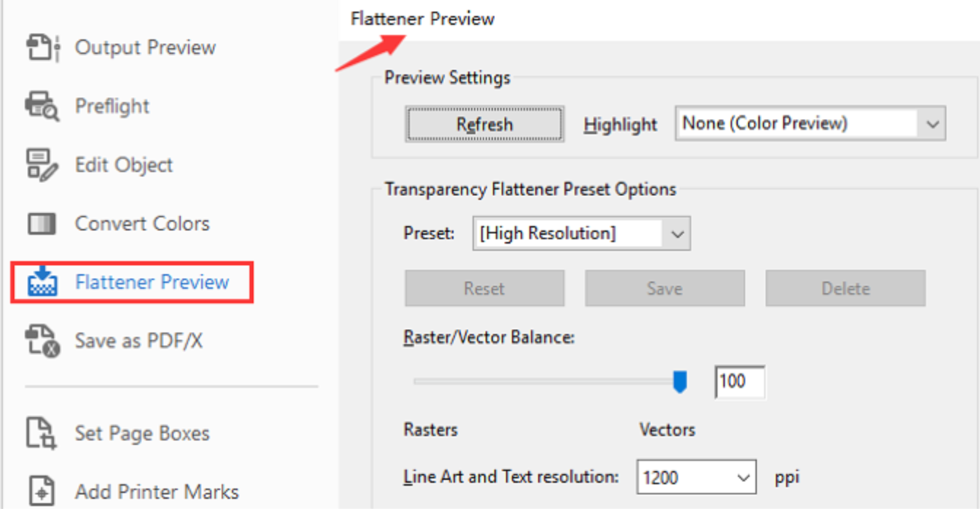This screenshot has width=980, height=509.
Task: Select the Output Preview label text
Action: 144,47
